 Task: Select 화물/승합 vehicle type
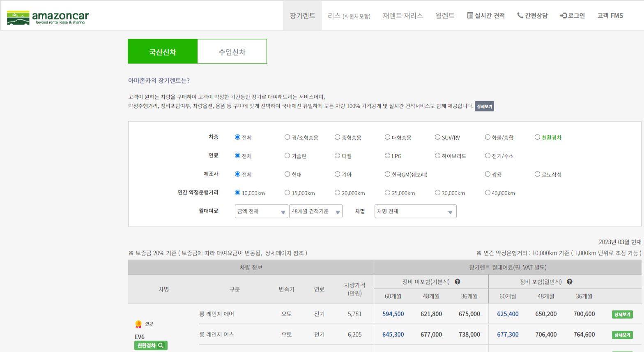488,137
